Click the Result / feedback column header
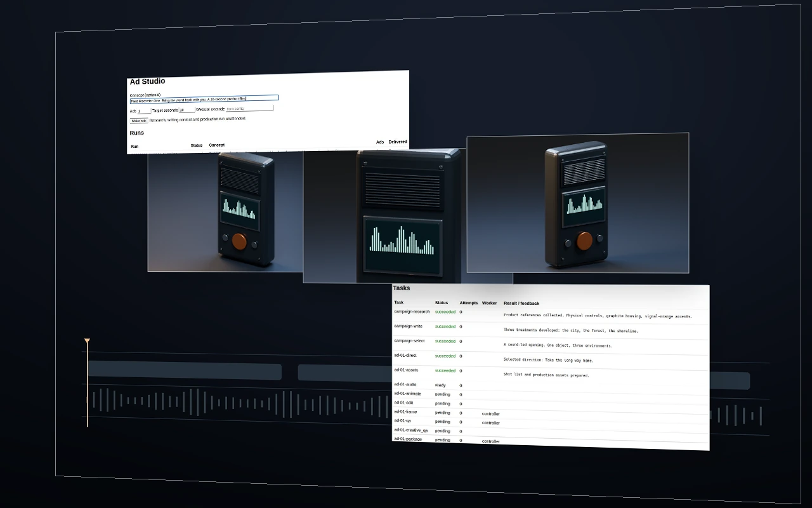Screen dimensions: 812x508 (x=521, y=304)
